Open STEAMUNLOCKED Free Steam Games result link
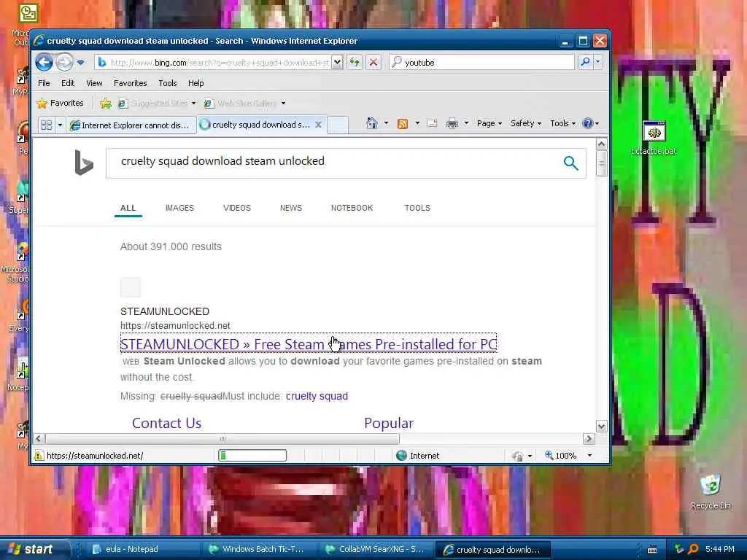Viewport: 747px width, 560px height. point(309,344)
